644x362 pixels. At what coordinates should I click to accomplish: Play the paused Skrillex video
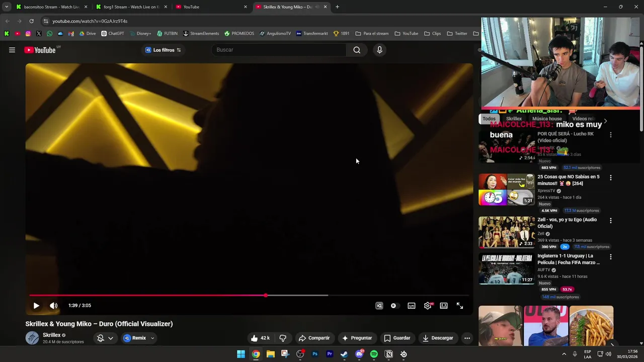tap(36, 306)
